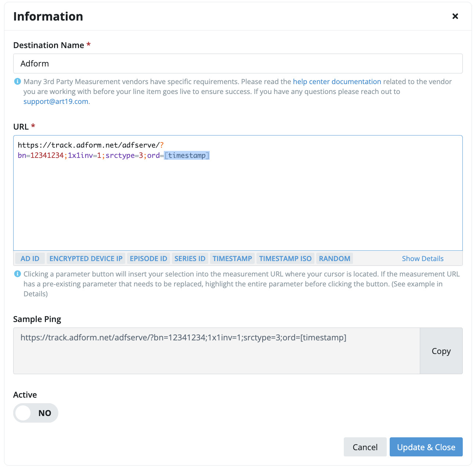Click the support@art19.com email link
476x470 pixels.
click(x=56, y=101)
